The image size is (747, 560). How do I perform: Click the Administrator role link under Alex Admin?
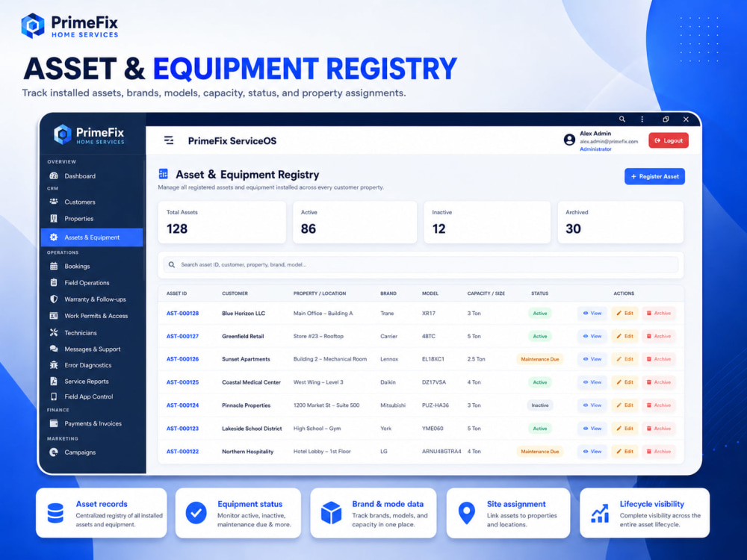coord(595,149)
